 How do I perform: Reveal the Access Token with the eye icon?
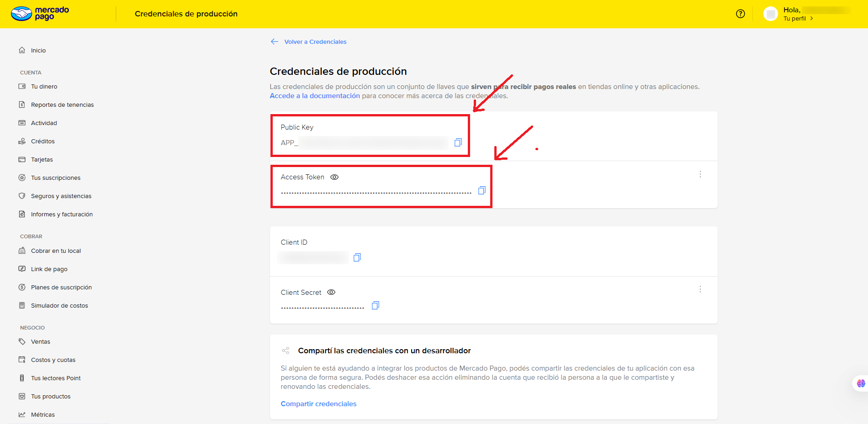(x=334, y=177)
